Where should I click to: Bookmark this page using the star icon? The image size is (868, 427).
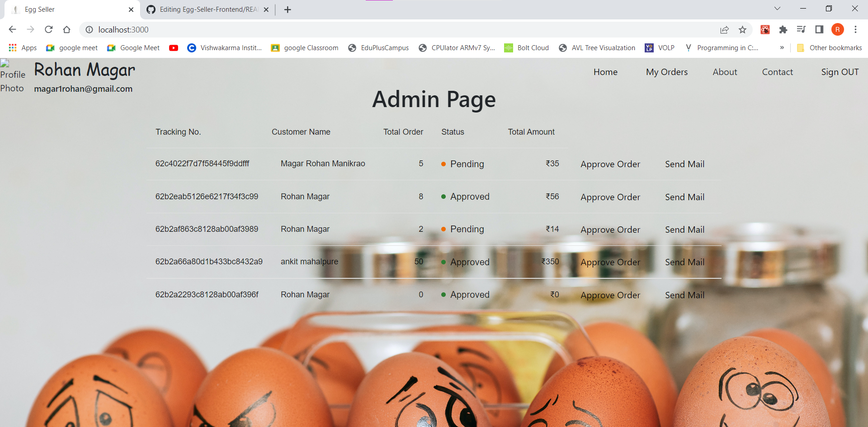coord(742,29)
